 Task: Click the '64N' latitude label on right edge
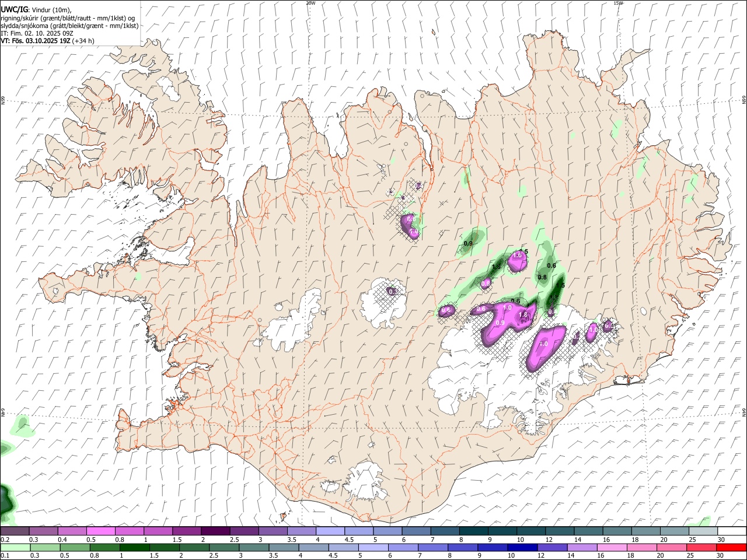[744, 412]
